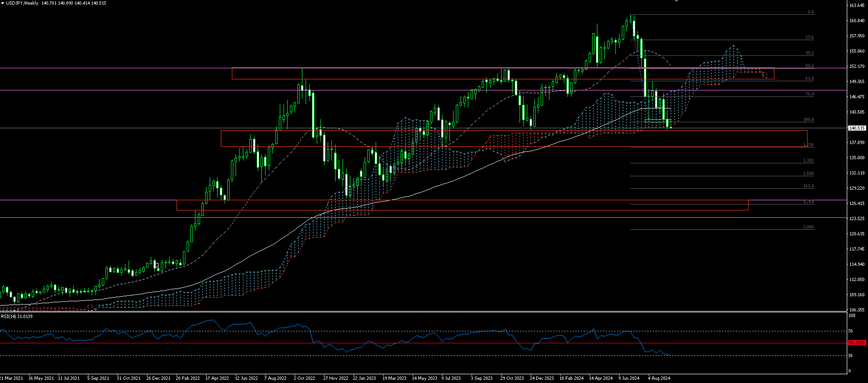Click date label 4 Aug 2024
The width and height of the screenshot is (868, 383).
[x=659, y=378]
